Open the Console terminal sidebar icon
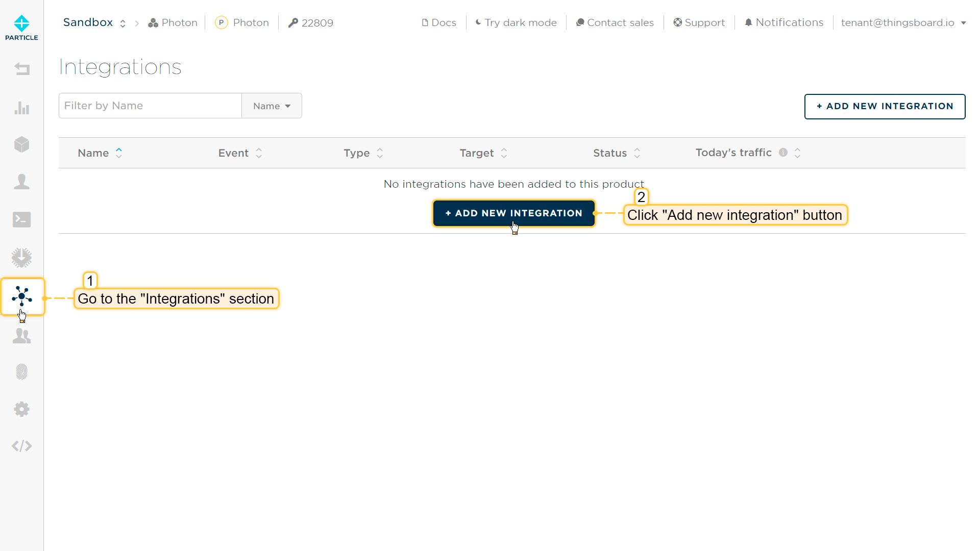The image size is (980, 551). 22,219
